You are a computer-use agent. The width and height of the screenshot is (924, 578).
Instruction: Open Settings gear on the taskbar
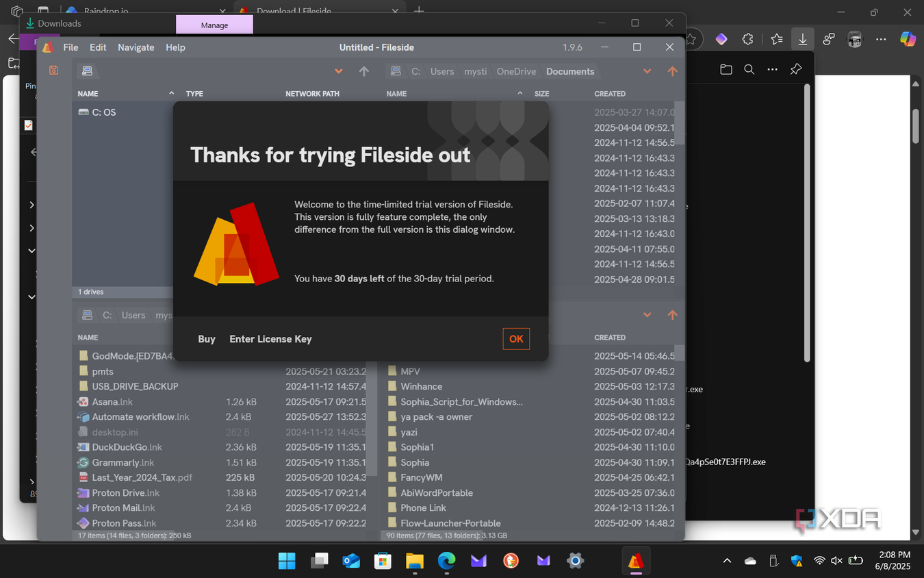tap(575, 561)
